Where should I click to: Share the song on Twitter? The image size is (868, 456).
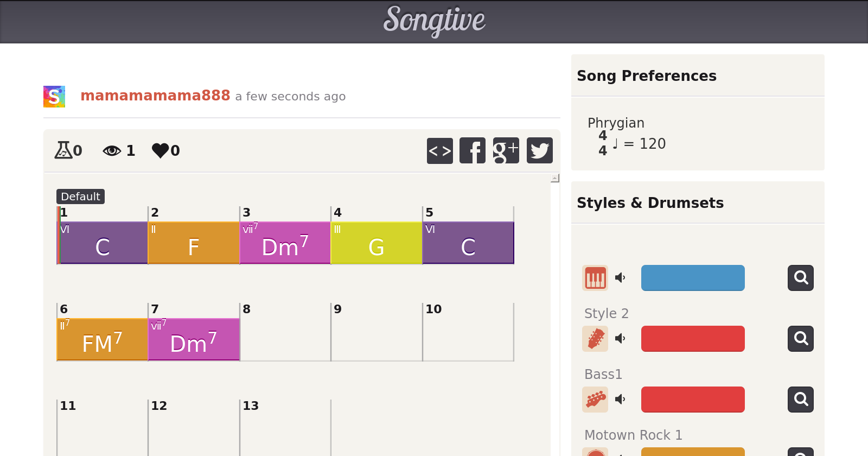pyautogui.click(x=539, y=150)
